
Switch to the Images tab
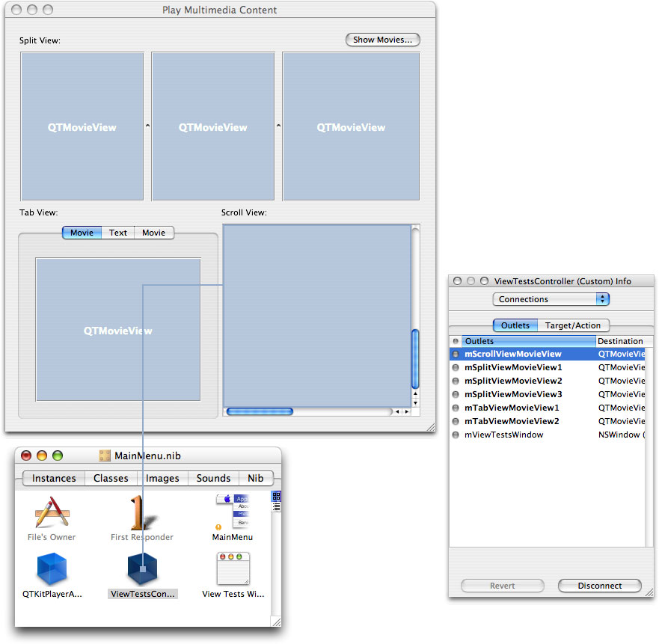[163, 478]
